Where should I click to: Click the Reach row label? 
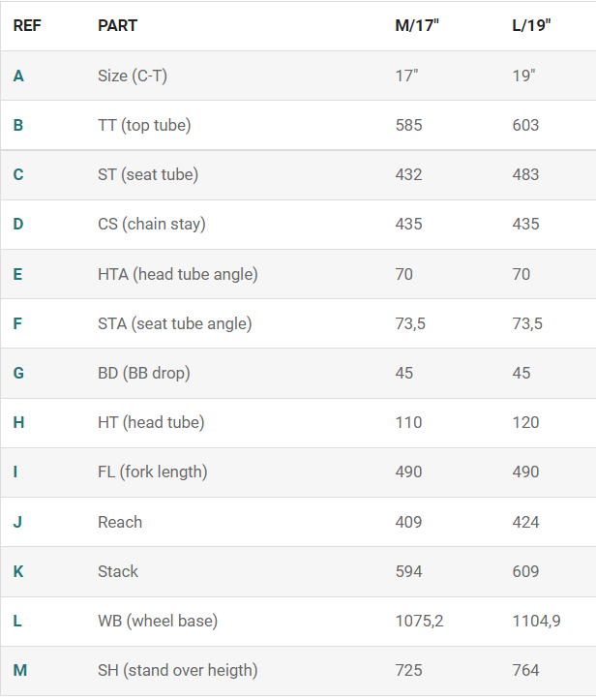coord(120,522)
